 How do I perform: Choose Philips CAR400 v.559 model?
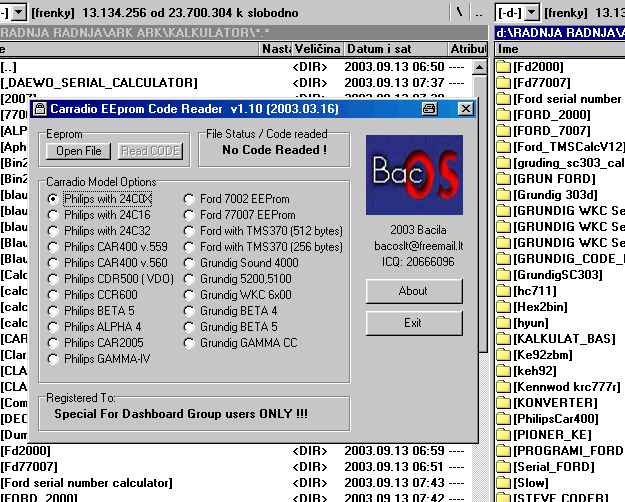(x=53, y=247)
